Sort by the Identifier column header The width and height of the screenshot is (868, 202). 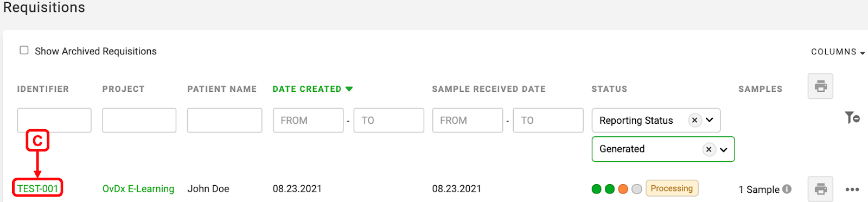point(43,89)
